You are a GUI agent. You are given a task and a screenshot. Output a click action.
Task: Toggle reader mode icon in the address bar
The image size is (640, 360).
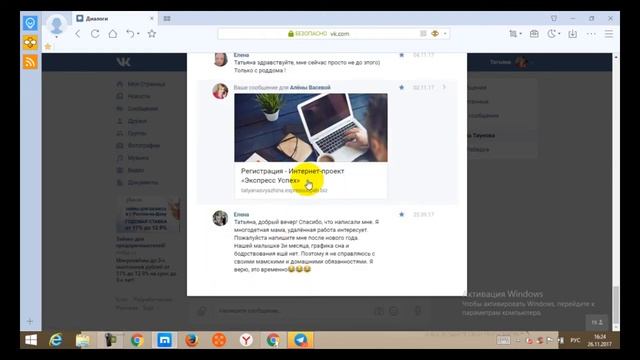coord(423,34)
